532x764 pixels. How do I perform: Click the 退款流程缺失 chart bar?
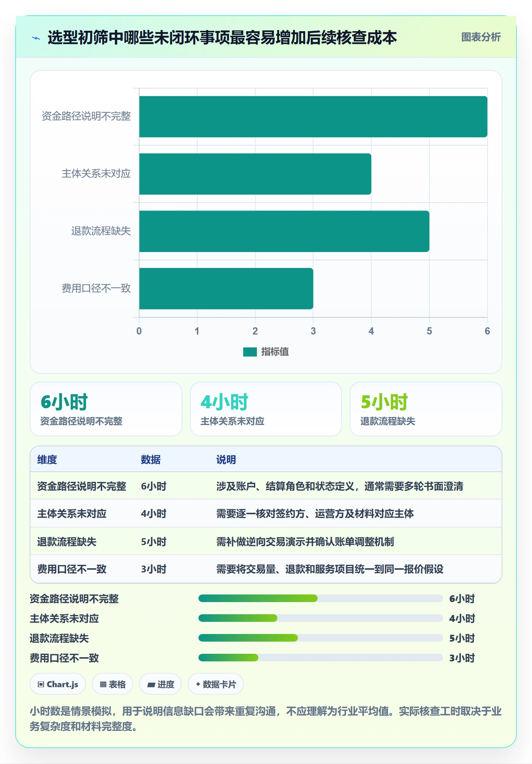[284, 231]
